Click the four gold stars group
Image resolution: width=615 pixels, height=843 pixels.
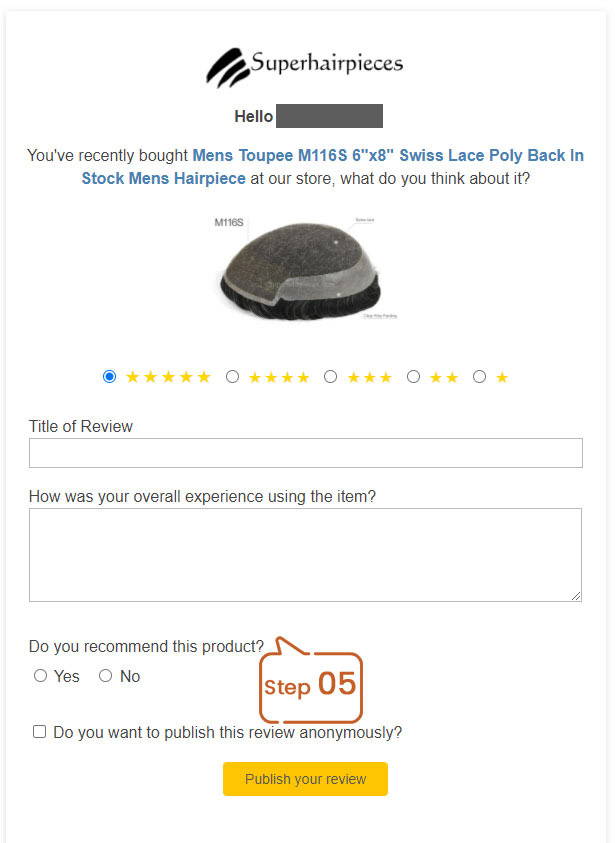pyautogui.click(x=279, y=377)
